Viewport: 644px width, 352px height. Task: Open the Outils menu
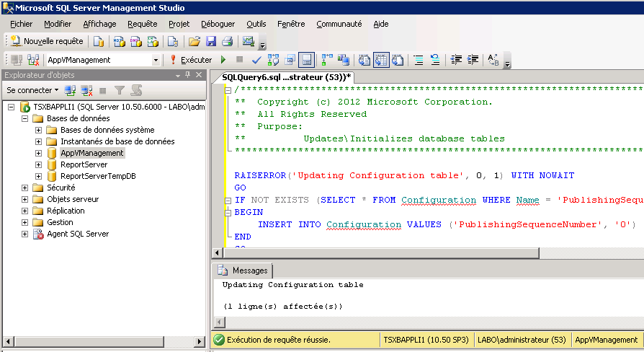tap(256, 24)
